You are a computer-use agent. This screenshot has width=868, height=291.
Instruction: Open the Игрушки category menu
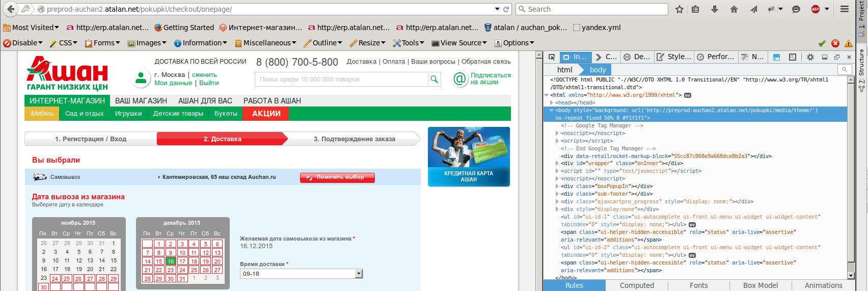[x=128, y=113]
